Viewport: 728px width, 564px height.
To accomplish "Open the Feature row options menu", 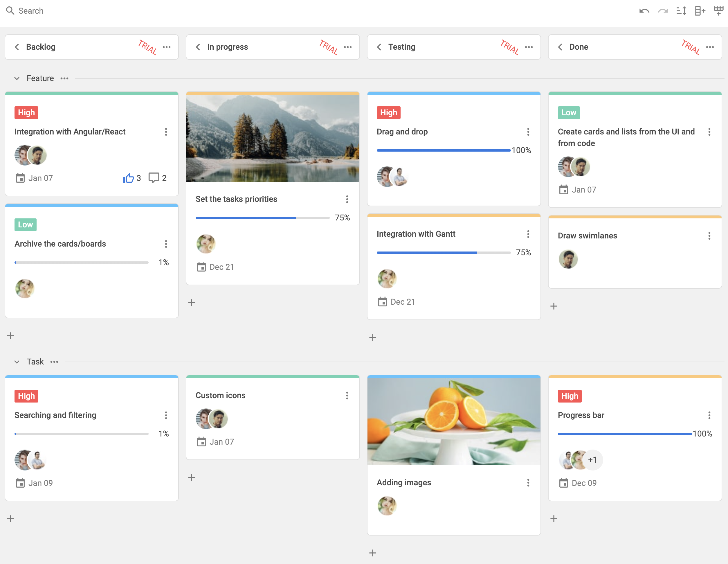I will [x=64, y=78].
